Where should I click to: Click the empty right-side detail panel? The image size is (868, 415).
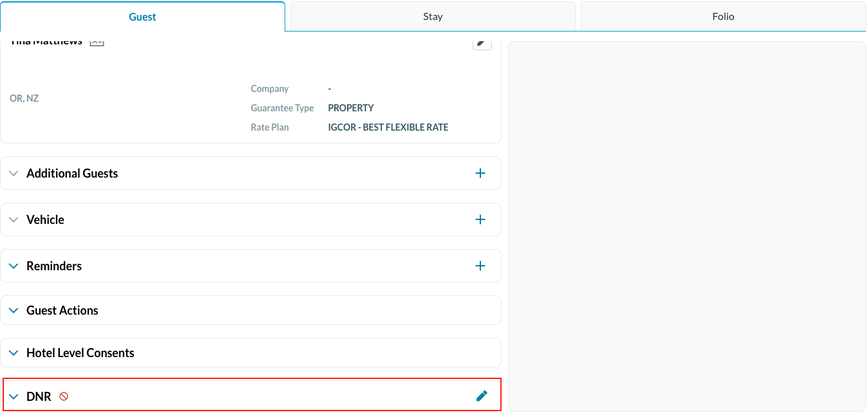click(x=686, y=225)
